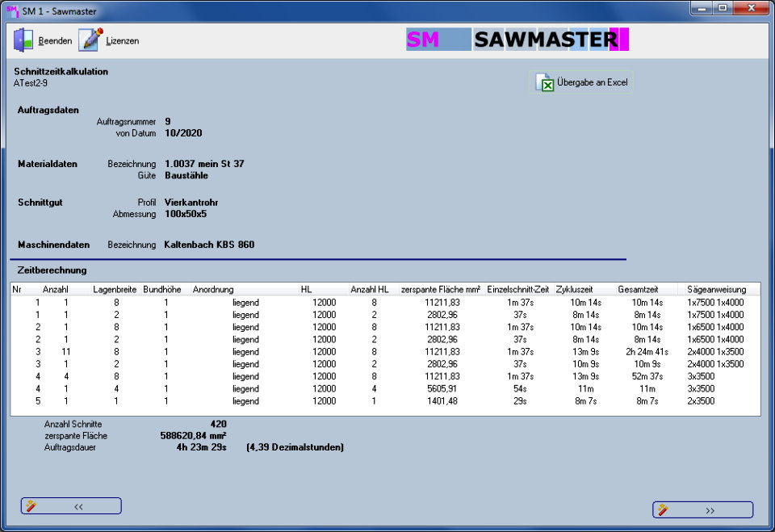Click the Einzelschnitt-Zeit cell 54s
The image size is (775, 532).
tap(520, 388)
